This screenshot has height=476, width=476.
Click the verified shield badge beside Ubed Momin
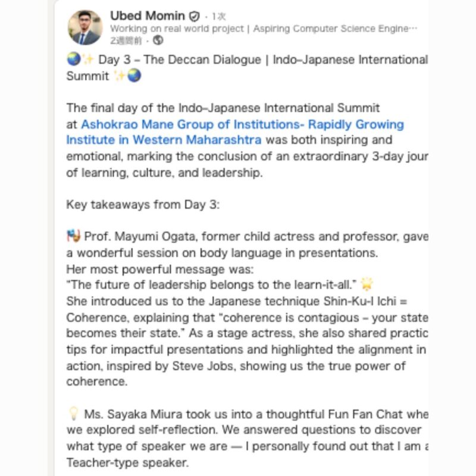click(x=194, y=16)
